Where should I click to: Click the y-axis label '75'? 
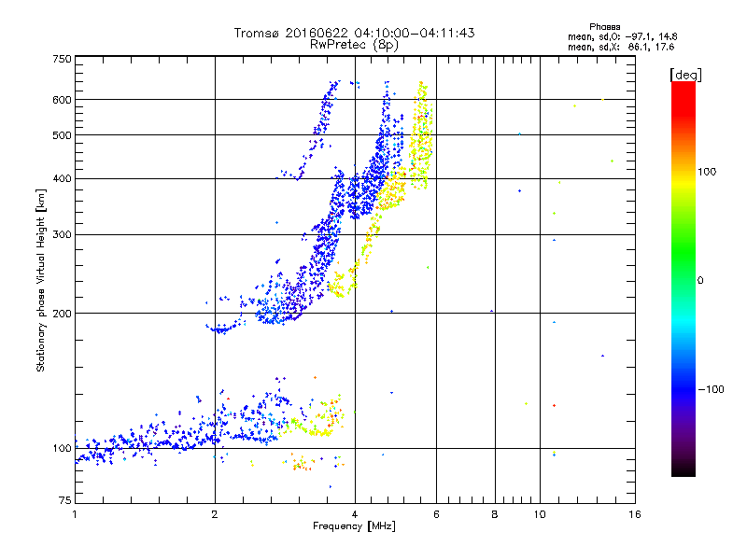(x=65, y=500)
